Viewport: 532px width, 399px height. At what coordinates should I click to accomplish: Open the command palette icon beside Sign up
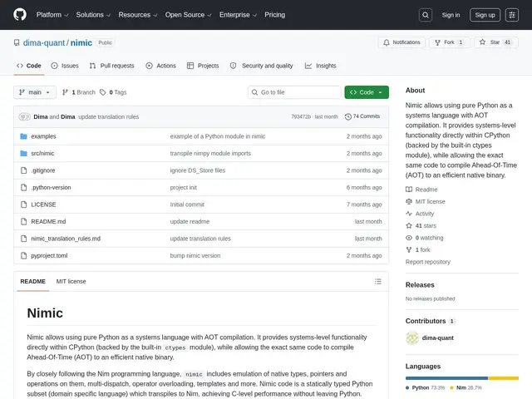point(512,15)
